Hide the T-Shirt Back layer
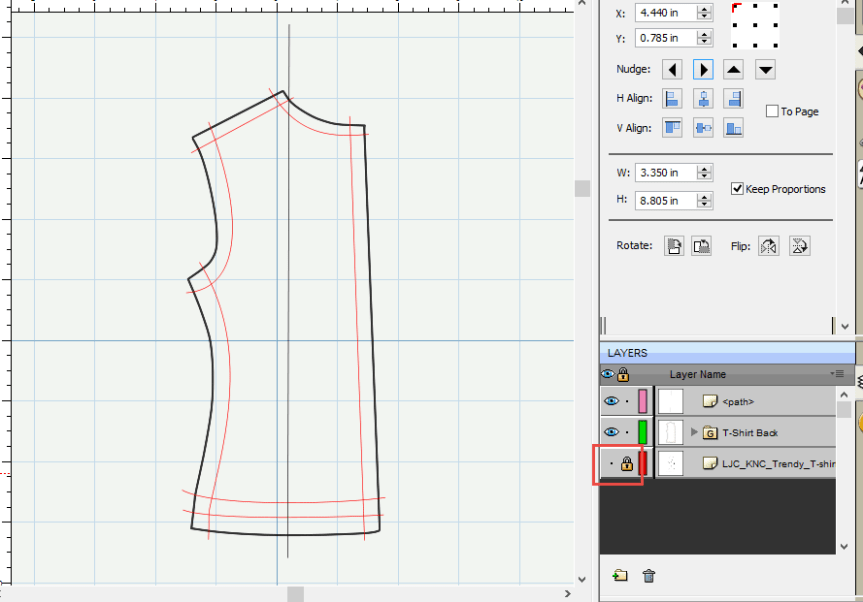 coord(610,432)
